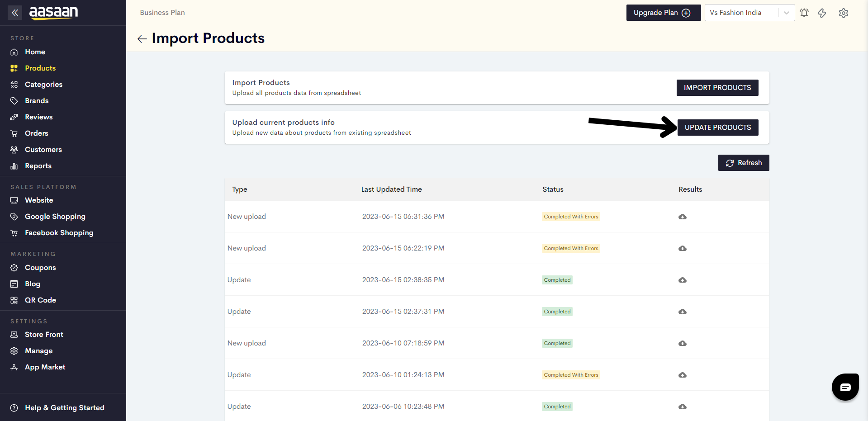Click timestamp 2023-06-10 07:18:59 PM
Image resolution: width=868 pixels, height=421 pixels.
click(x=403, y=343)
